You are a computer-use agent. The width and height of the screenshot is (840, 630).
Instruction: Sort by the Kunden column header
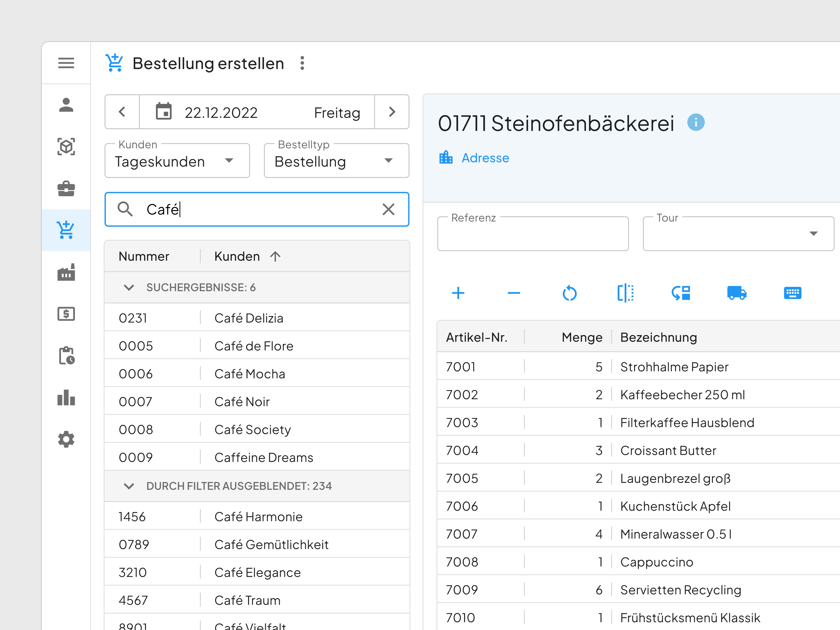(237, 256)
